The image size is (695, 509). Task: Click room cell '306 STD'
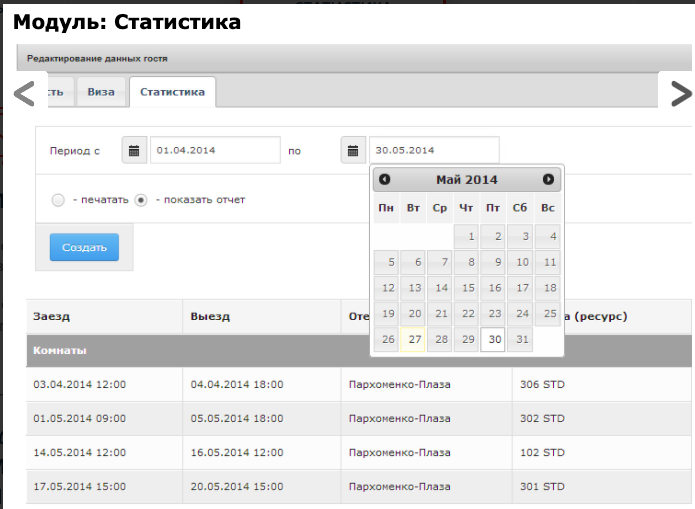[x=602, y=384]
